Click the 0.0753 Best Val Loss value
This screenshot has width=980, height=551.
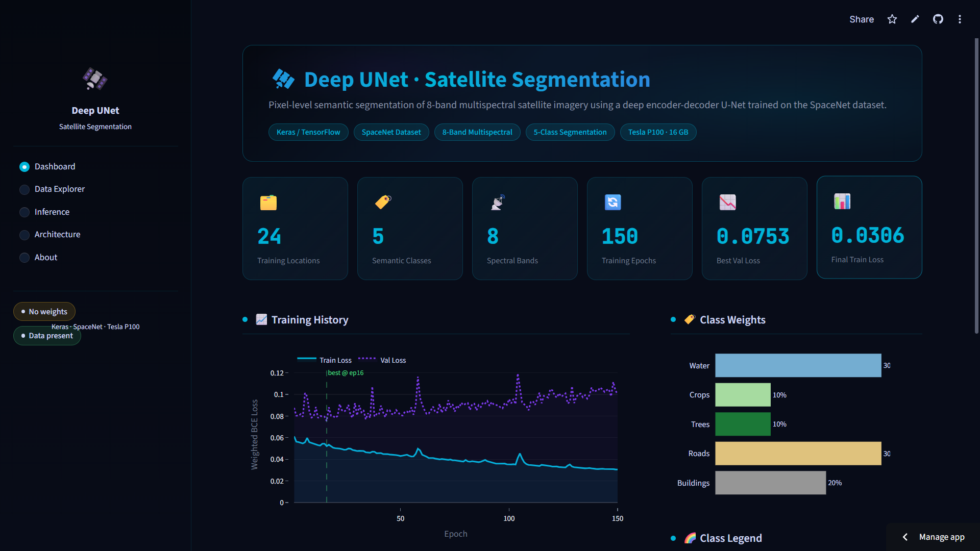point(753,236)
